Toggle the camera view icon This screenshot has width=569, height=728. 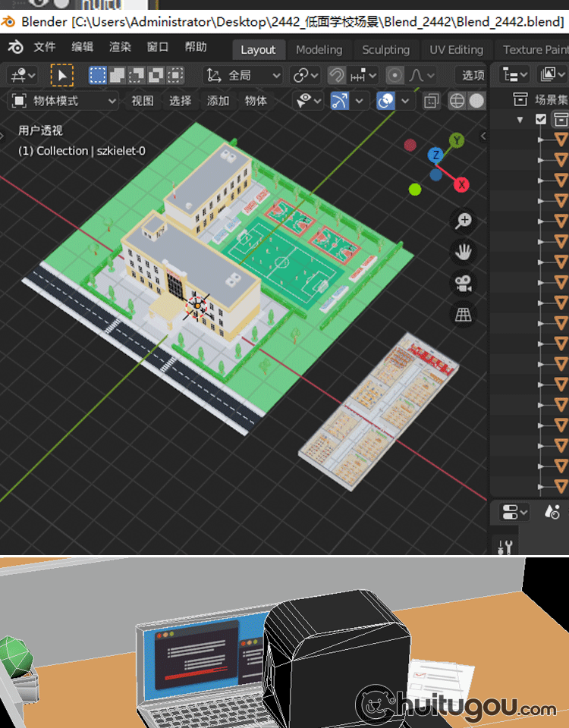[x=463, y=284]
